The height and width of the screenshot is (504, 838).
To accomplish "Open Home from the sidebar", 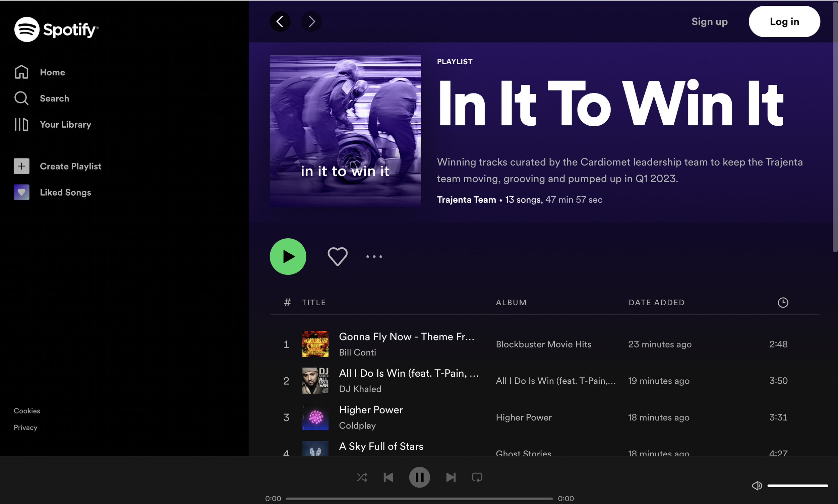I will [40, 72].
